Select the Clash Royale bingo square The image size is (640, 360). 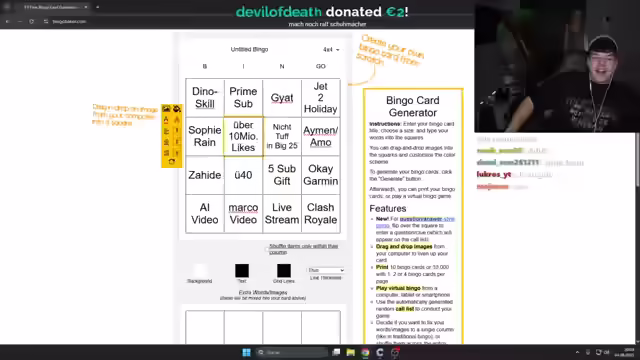coord(320,213)
